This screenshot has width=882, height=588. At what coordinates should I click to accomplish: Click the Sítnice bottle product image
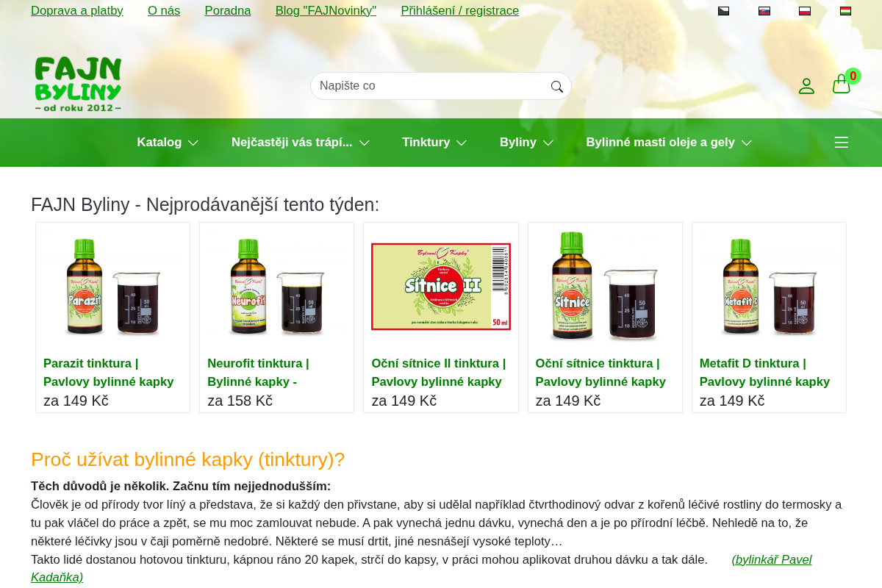tap(605, 287)
